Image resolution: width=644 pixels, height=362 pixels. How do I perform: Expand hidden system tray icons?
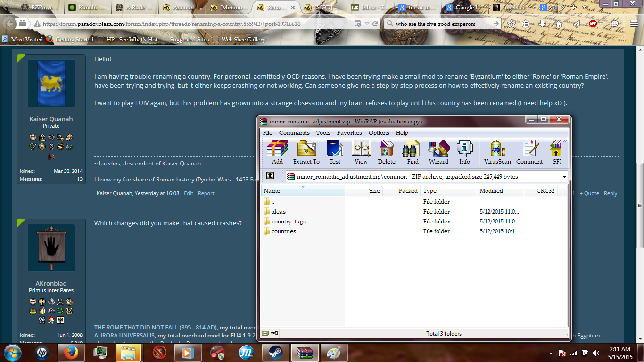point(551,352)
